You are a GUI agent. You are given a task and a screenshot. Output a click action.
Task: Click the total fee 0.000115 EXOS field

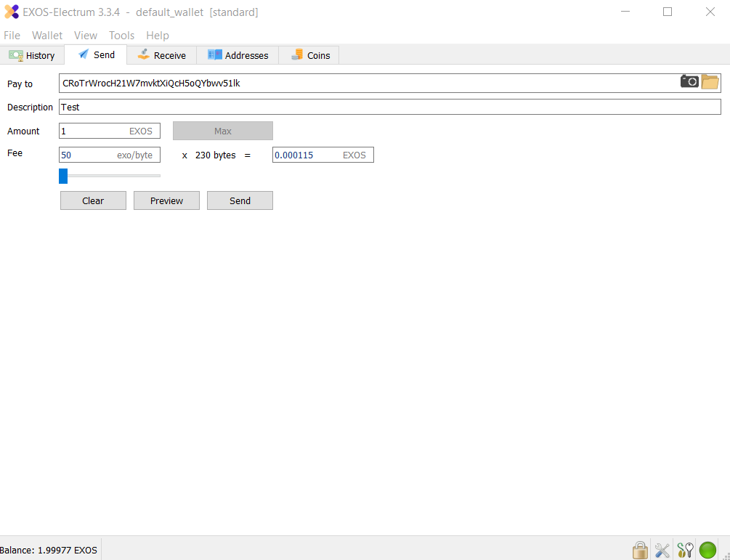click(x=323, y=155)
